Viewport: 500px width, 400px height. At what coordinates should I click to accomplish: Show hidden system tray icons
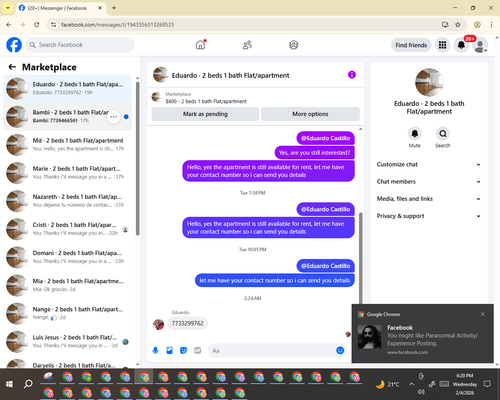point(412,384)
